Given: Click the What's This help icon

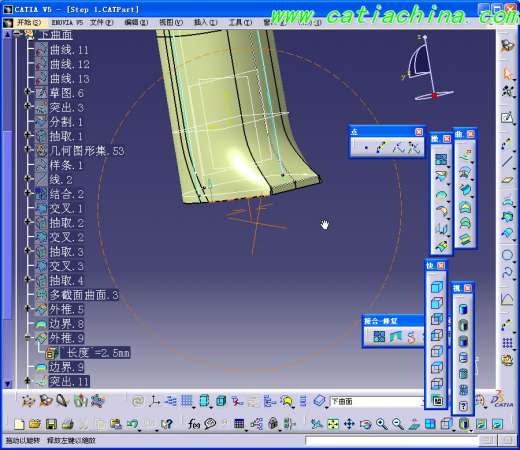Looking at the screenshot, I should [x=167, y=424].
